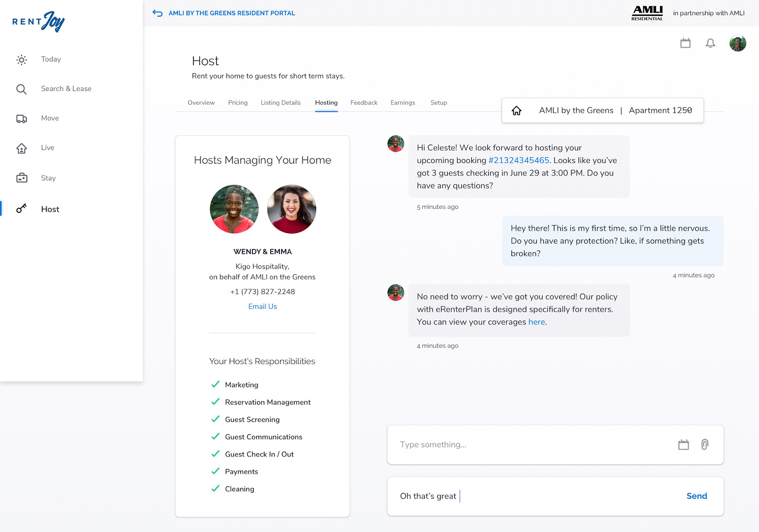Click the Today sun icon in sidebar
This screenshot has height=532, width=759.
pos(22,60)
